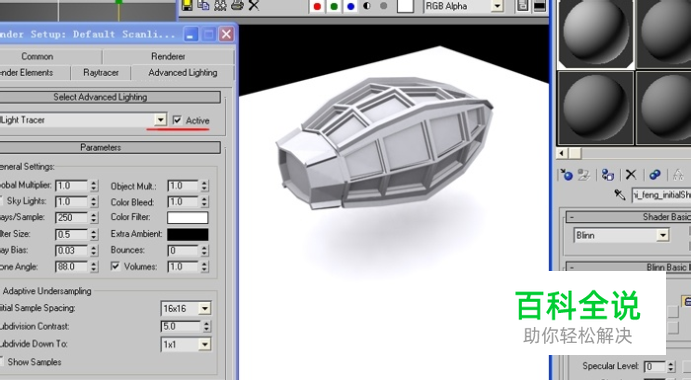Open the Blinn shader type dropdown
691x380 pixels.
click(663, 235)
